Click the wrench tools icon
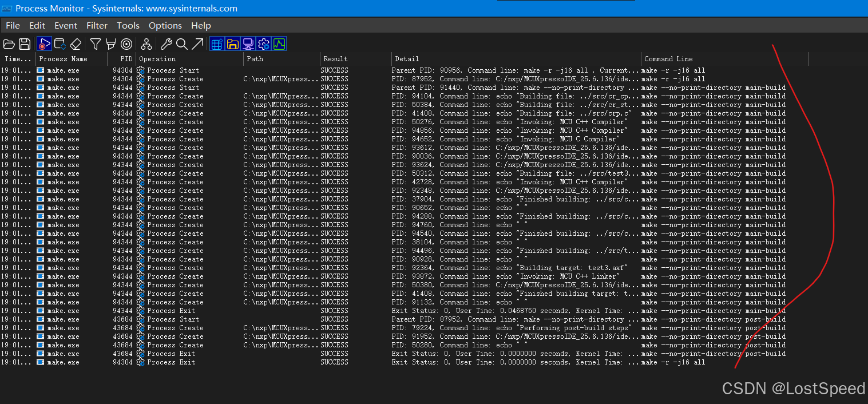Screen dimensions: 868x404 tap(167, 44)
